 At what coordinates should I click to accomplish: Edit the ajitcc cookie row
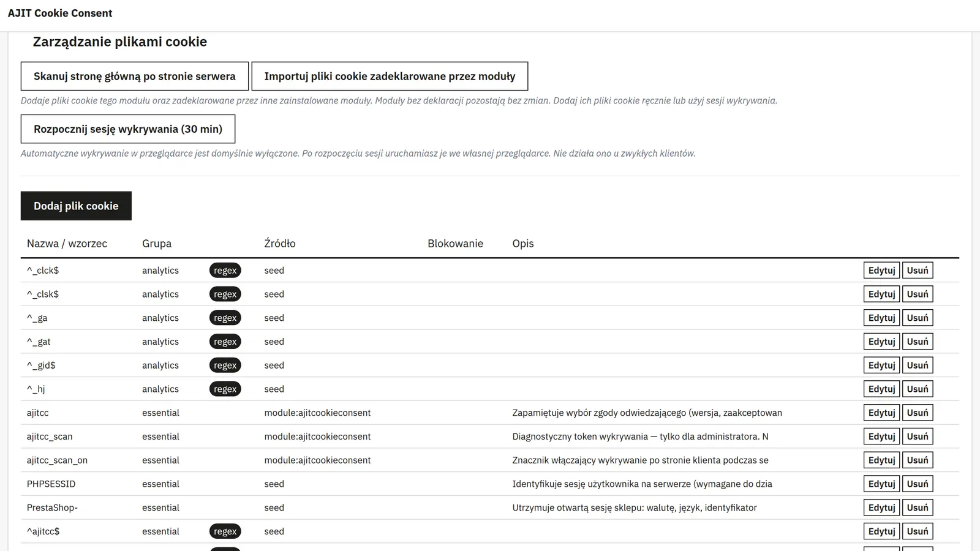(881, 413)
